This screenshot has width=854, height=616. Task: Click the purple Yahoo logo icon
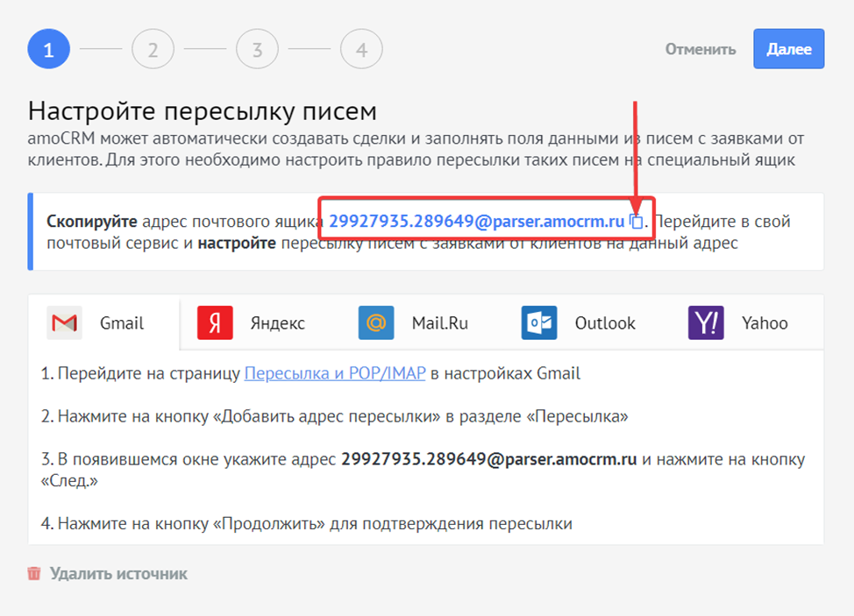[706, 322]
